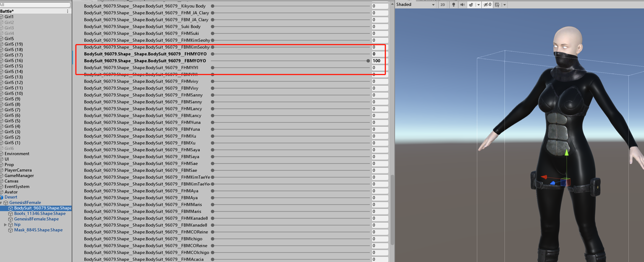Click the hidden GameObjects eye counter icon
Image resolution: width=644 pixels, height=262 pixels.
coord(487,5)
